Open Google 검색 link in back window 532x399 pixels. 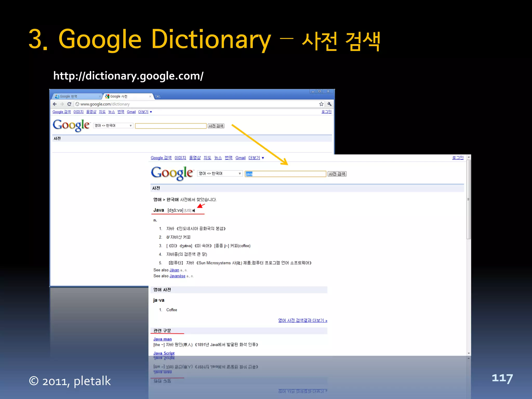pos(62,112)
